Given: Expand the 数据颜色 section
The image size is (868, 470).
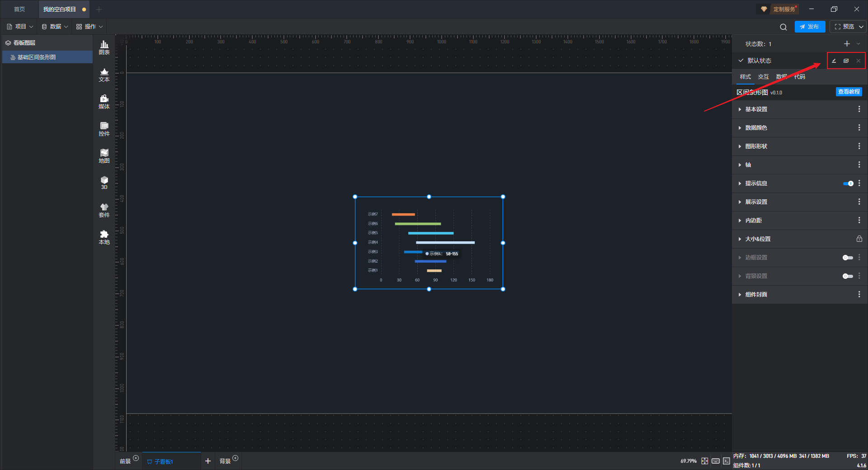Looking at the screenshot, I should tap(756, 128).
